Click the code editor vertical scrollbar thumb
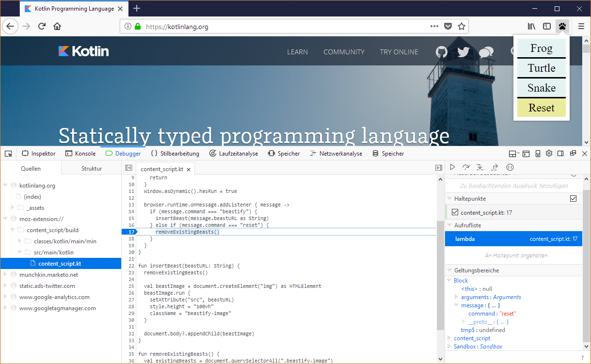591x364 pixels. pos(440,276)
